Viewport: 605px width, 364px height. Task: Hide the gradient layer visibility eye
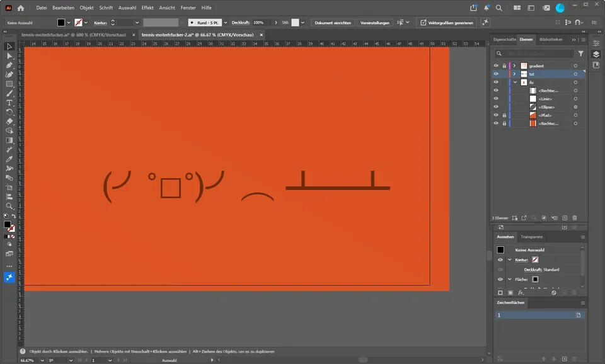coord(496,66)
